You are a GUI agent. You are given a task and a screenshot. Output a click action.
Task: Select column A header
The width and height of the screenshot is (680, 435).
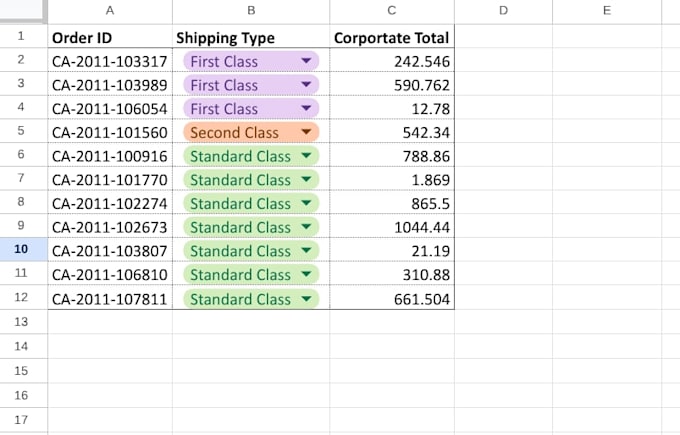click(110, 11)
